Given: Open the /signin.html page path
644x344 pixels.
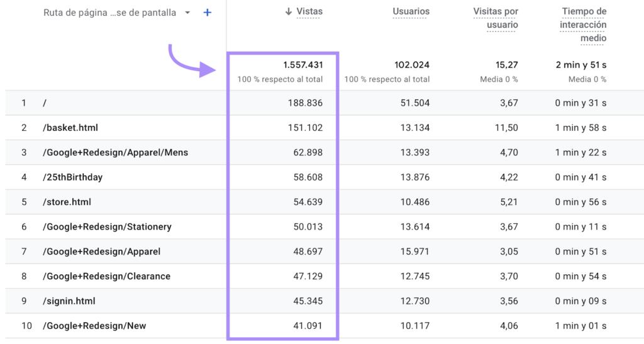Looking at the screenshot, I should click(69, 301).
